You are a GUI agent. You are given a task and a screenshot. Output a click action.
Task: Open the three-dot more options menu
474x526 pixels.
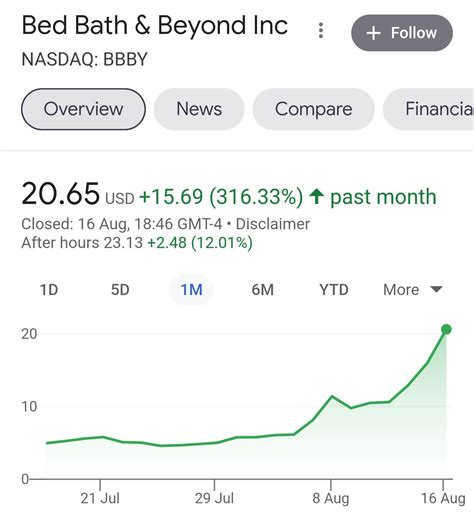coord(321,31)
